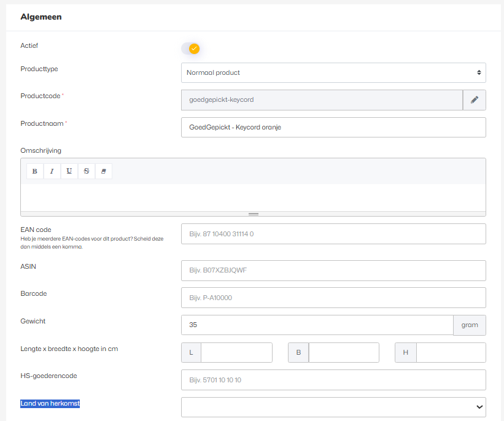Focus the HS-goederencode input field
Image resolution: width=504 pixels, height=421 pixels.
pyautogui.click(x=333, y=380)
